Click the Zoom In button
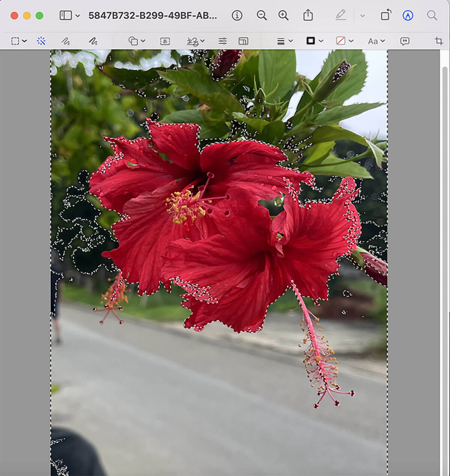This screenshot has width=450, height=476. click(283, 15)
